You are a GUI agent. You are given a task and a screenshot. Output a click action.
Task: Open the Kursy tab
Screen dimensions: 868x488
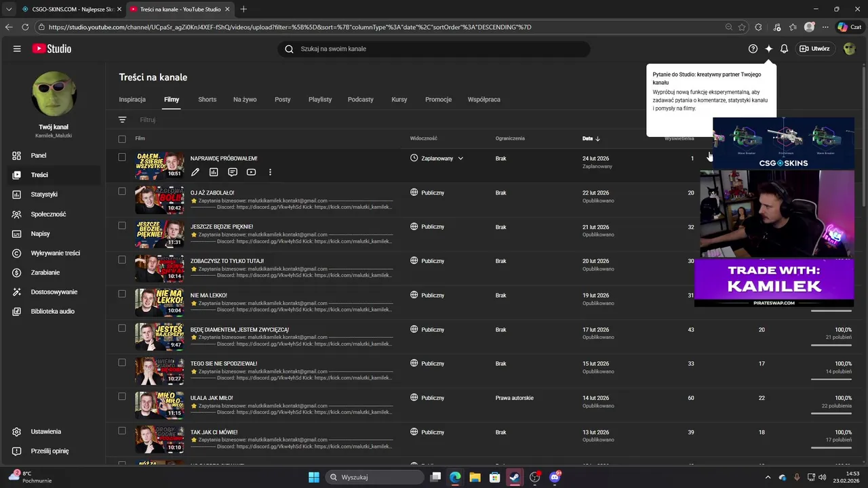point(399,100)
